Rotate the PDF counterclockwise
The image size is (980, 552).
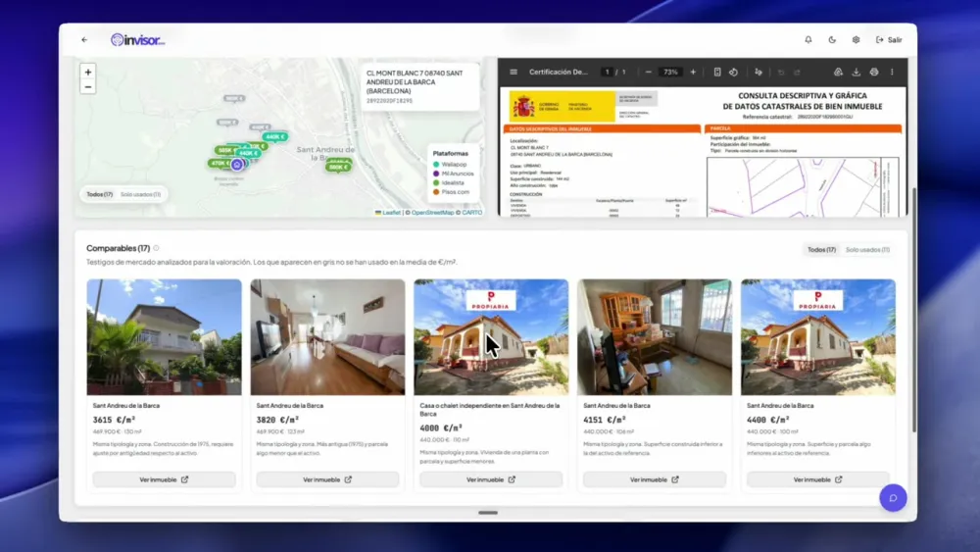click(x=734, y=72)
